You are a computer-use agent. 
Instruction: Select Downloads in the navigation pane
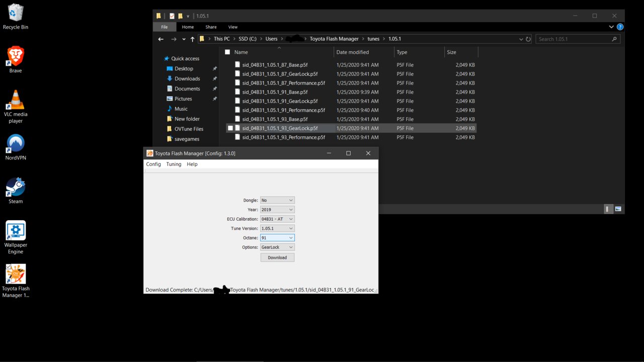187,78
